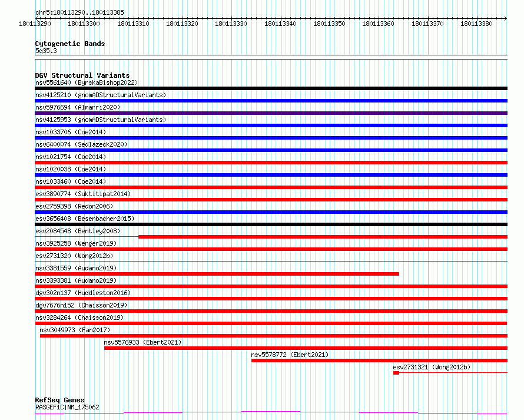Open nsv4125953 (gnomADStructuralVariants) entry

[101, 120]
